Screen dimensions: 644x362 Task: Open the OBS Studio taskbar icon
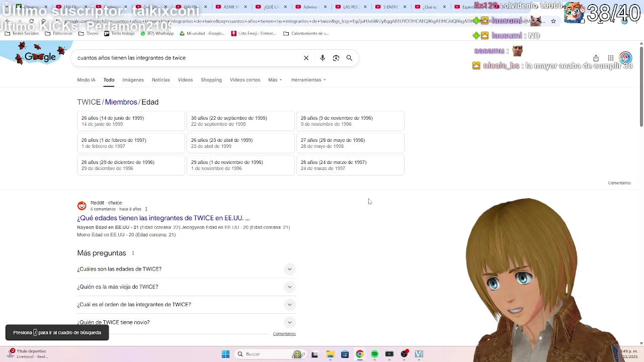tap(404, 354)
